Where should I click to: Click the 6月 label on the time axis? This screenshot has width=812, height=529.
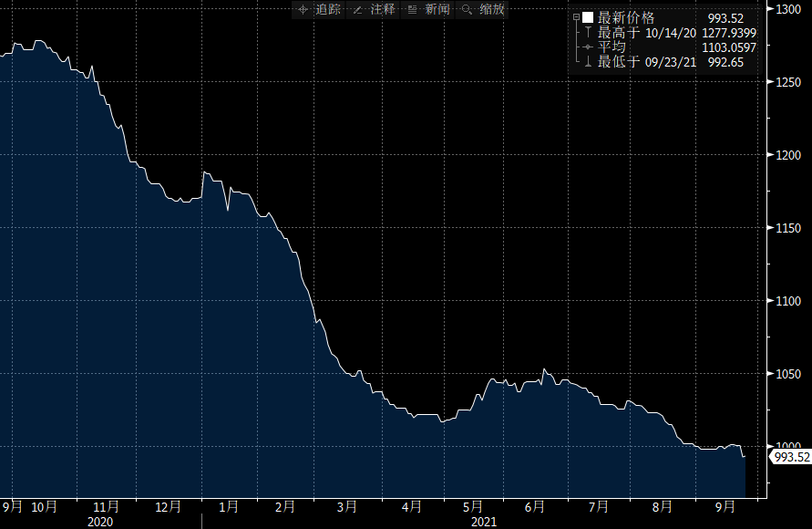(535, 506)
